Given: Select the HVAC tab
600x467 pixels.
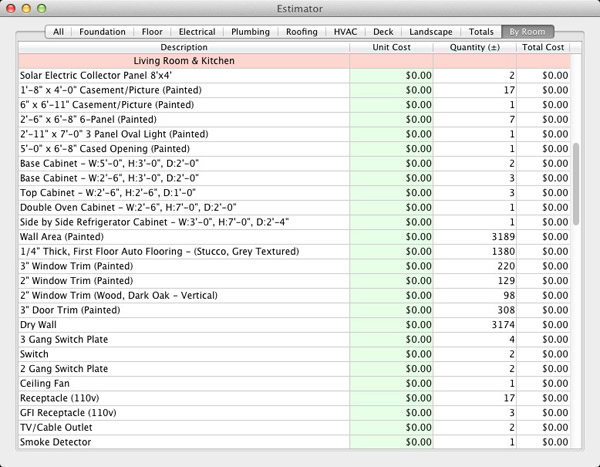Looking at the screenshot, I should (345, 32).
